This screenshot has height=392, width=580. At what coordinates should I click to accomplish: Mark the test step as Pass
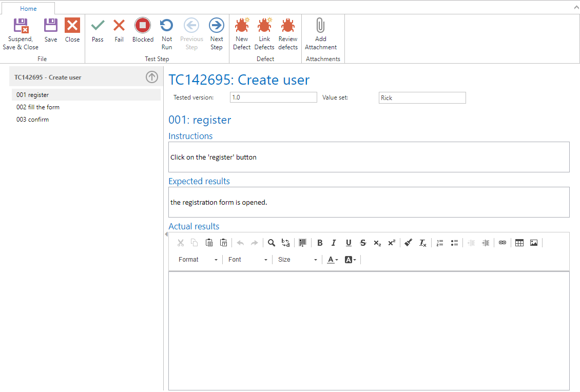[x=98, y=30]
